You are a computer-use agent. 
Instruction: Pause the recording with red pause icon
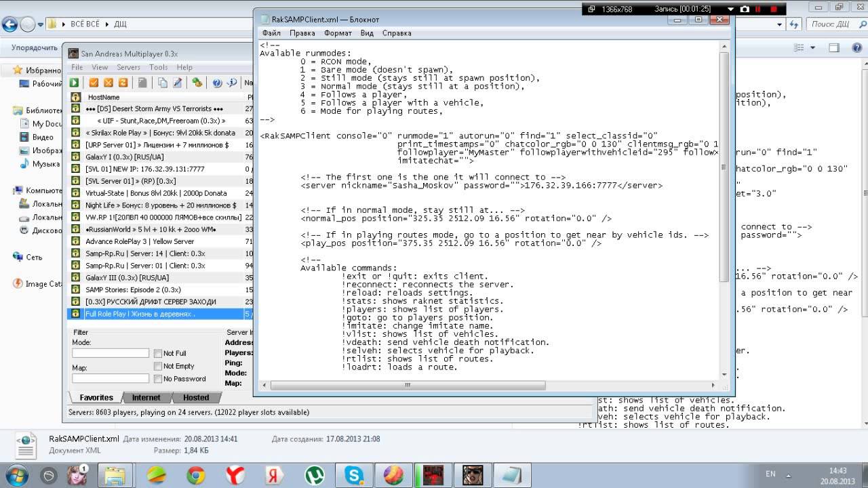point(757,9)
